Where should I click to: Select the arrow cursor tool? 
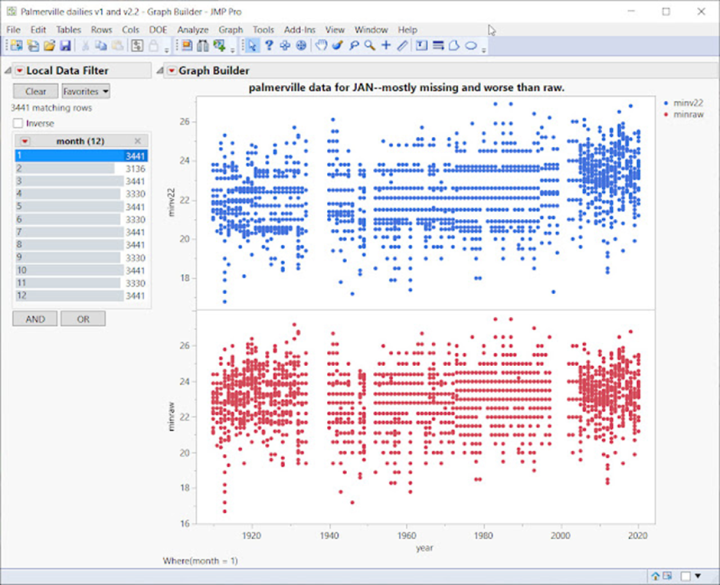(x=252, y=46)
